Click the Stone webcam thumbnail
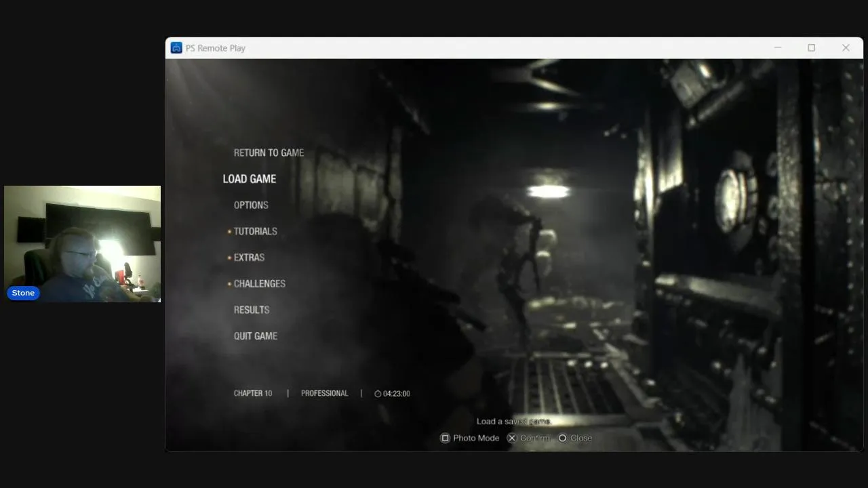 pos(82,244)
